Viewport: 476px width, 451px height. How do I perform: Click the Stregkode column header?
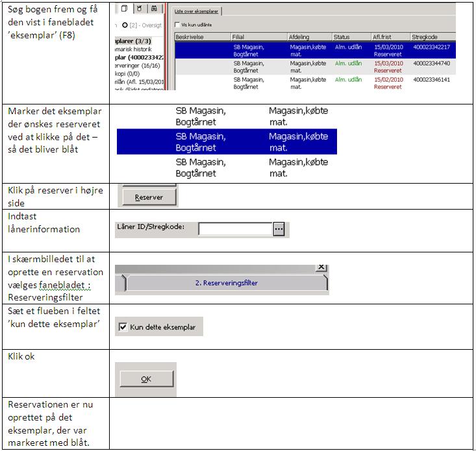coord(432,37)
